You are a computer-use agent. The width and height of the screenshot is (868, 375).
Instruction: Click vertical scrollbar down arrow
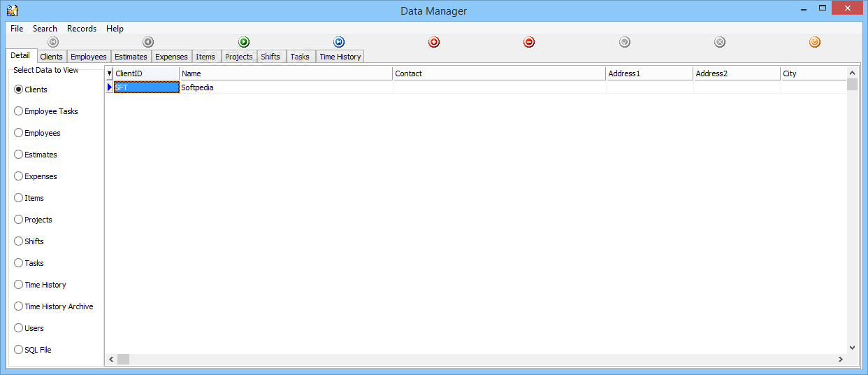point(852,348)
